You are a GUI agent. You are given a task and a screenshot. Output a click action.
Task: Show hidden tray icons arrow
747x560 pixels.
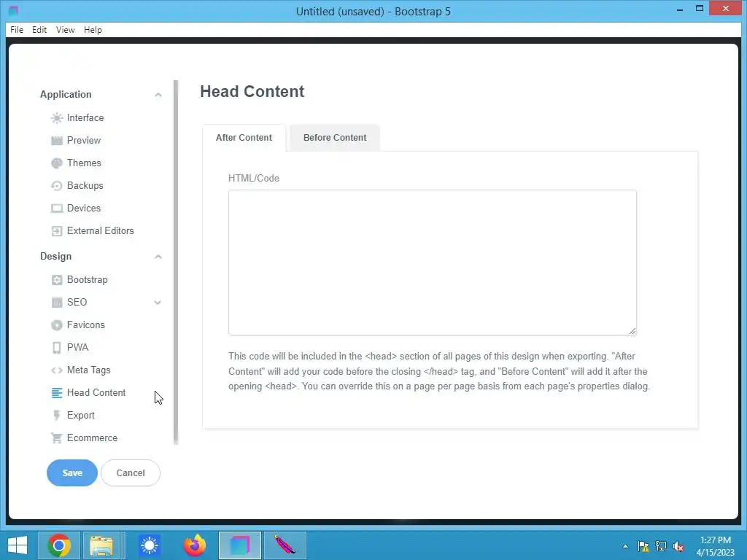pyautogui.click(x=625, y=547)
